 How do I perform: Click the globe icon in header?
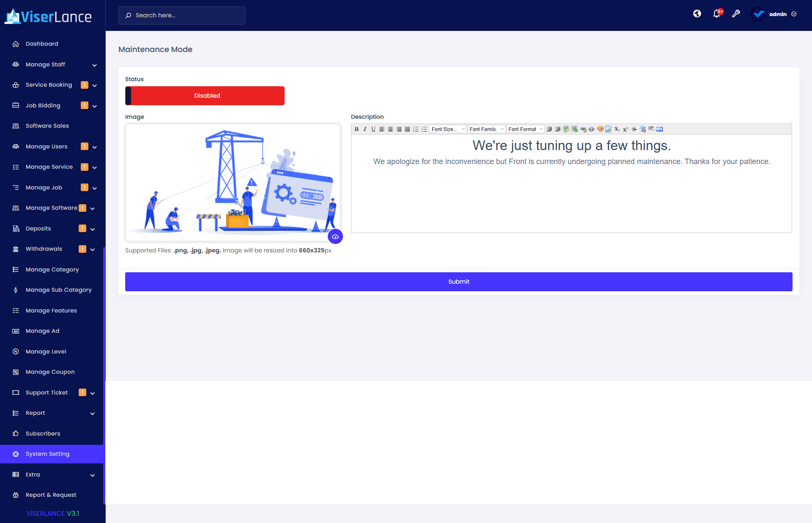(697, 14)
